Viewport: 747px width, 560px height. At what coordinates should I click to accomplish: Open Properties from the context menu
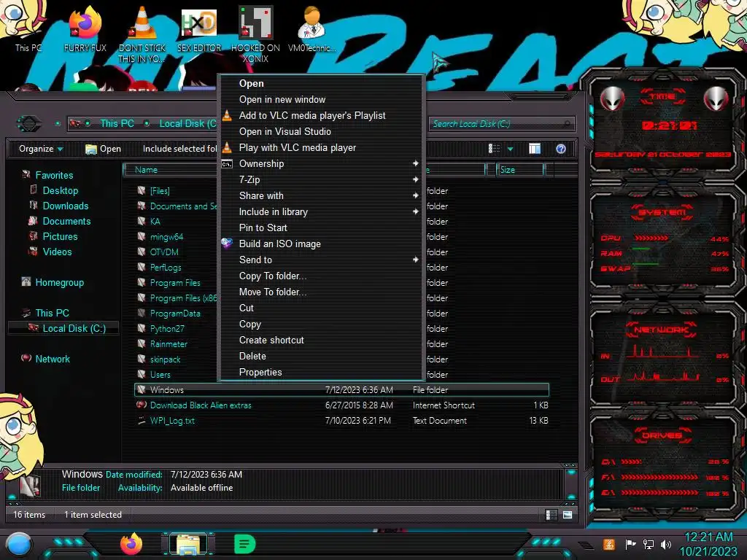pos(321,373)
